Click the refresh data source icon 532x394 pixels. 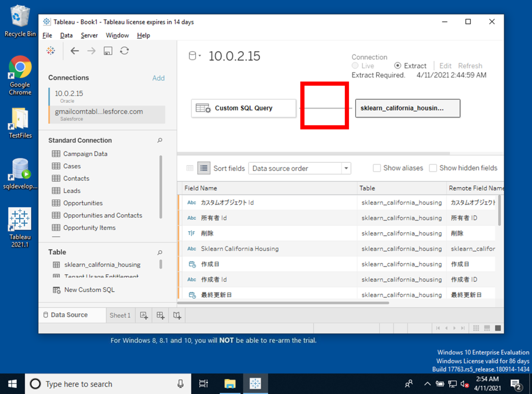[x=125, y=51]
